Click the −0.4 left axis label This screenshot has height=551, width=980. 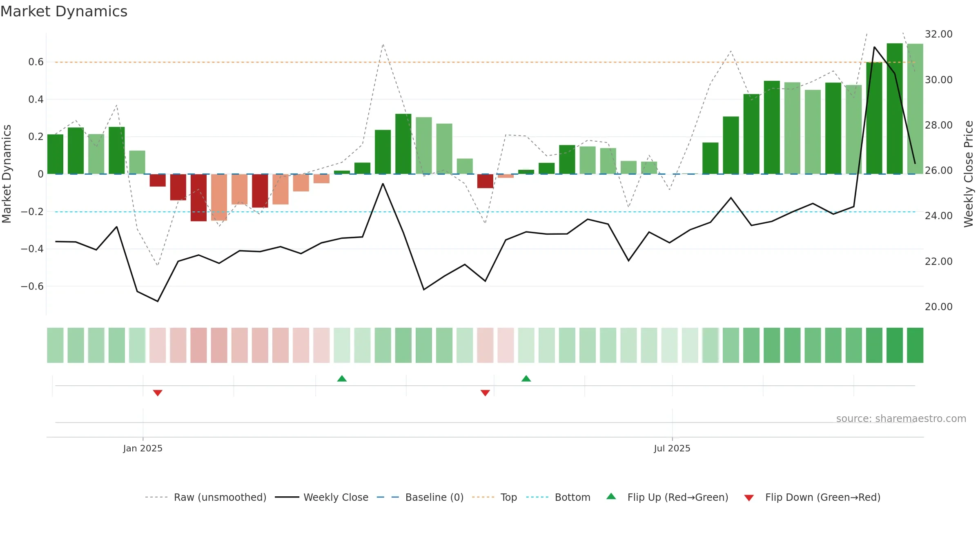point(32,249)
